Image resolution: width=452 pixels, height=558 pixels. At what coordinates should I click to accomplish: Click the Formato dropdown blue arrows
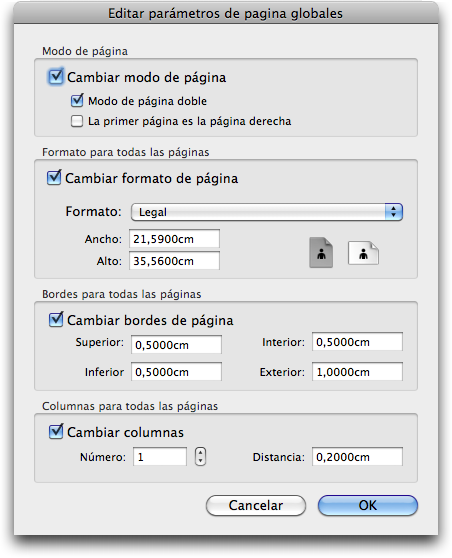click(394, 212)
